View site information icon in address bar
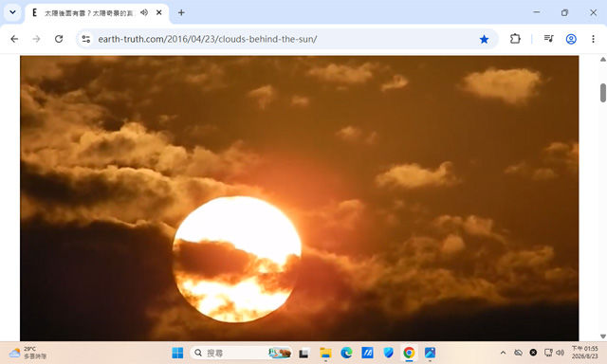 (x=86, y=39)
